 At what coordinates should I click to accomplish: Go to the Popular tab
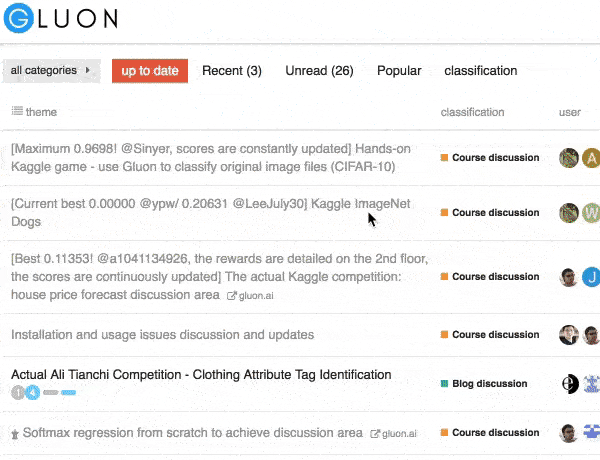(x=399, y=71)
